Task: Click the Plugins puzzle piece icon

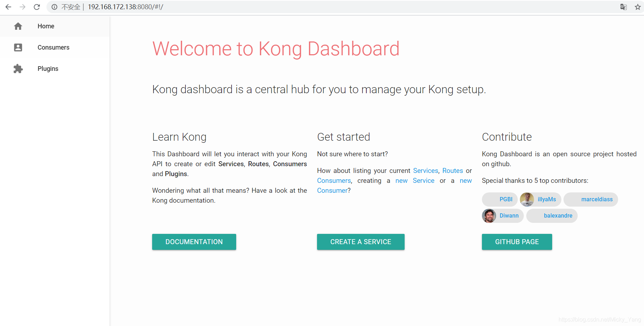Action: (18, 69)
